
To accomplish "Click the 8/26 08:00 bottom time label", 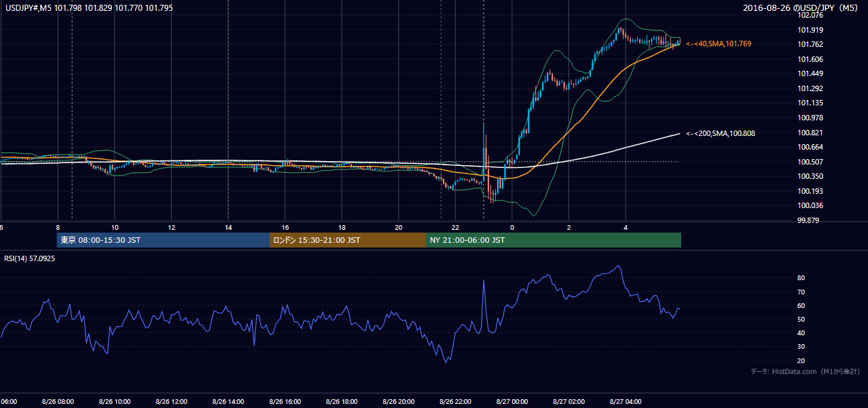I will point(58,402).
